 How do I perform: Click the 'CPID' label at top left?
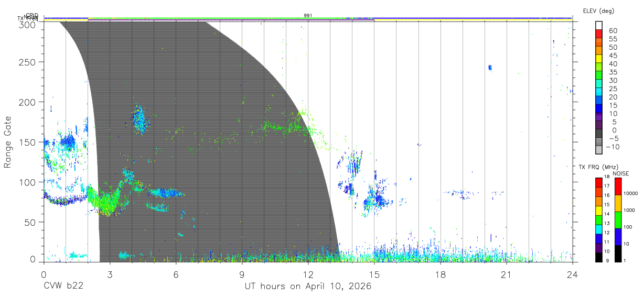32,15
